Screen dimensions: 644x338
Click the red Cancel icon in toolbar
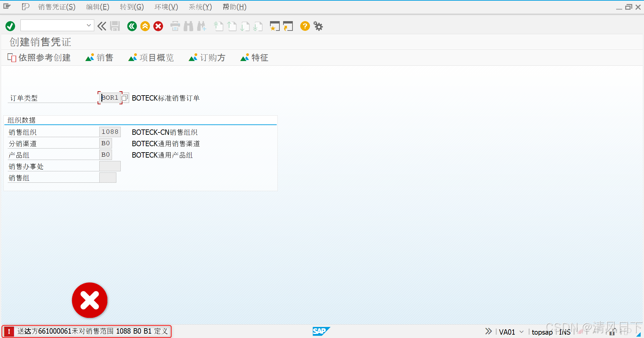tap(158, 26)
